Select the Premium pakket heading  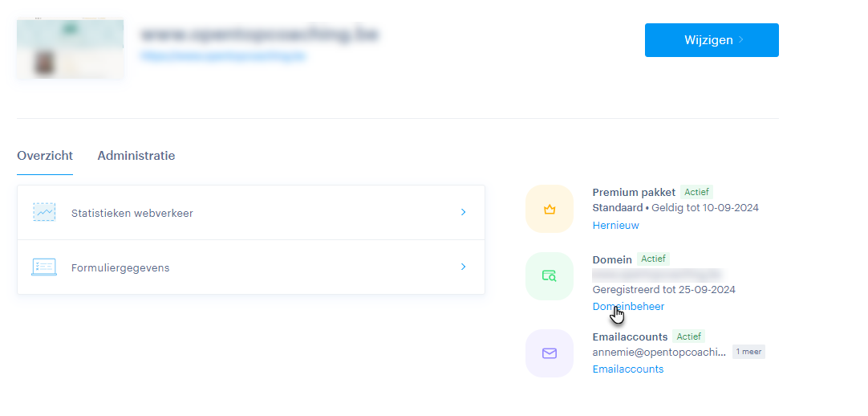click(634, 192)
